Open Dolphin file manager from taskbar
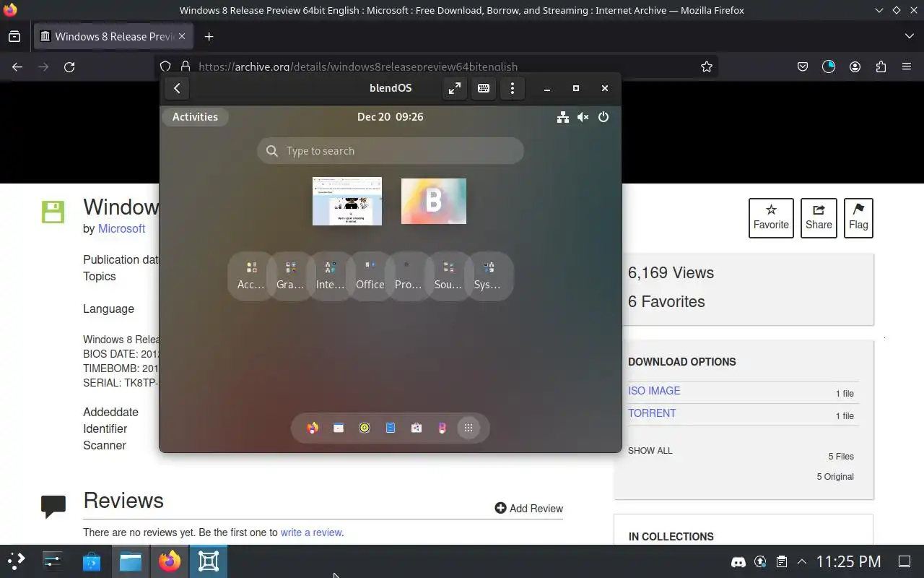 pyautogui.click(x=131, y=561)
